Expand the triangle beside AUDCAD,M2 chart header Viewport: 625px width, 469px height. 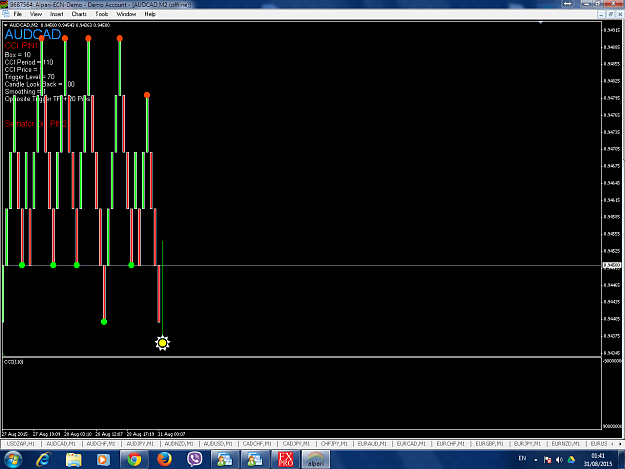6,25
